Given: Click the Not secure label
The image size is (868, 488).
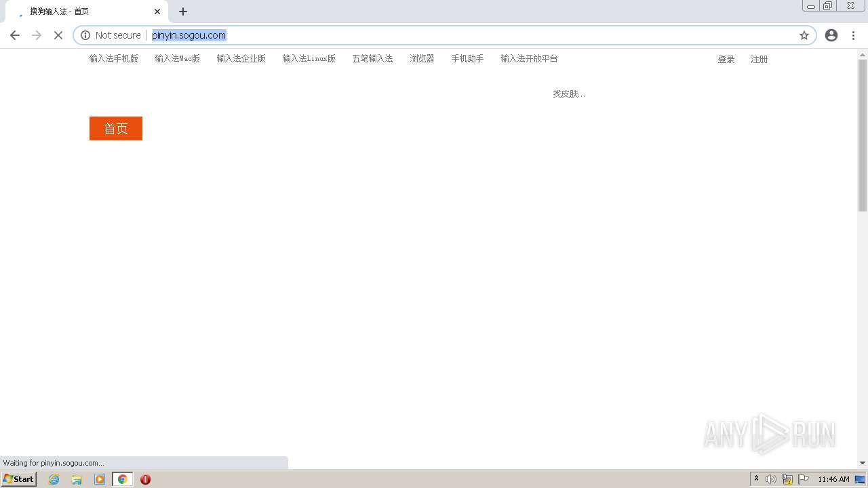Looking at the screenshot, I should tap(118, 35).
